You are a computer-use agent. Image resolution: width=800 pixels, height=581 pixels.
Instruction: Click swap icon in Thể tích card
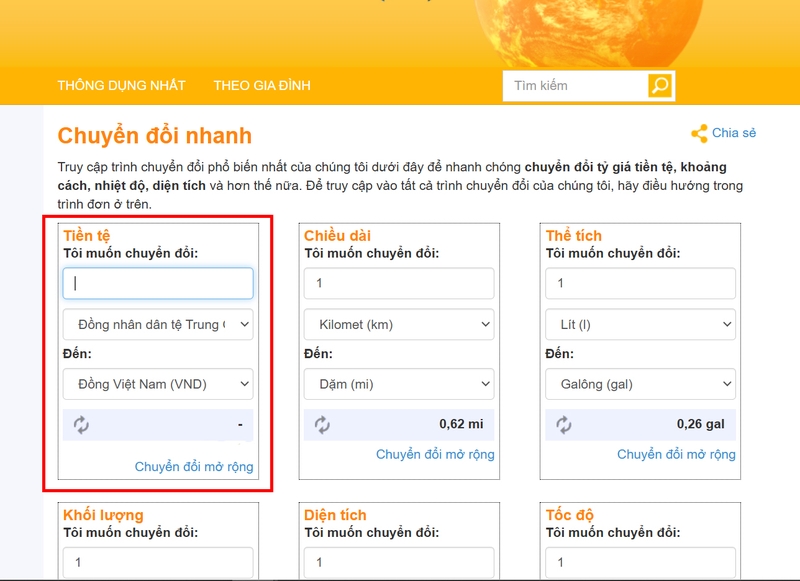pyautogui.click(x=563, y=424)
